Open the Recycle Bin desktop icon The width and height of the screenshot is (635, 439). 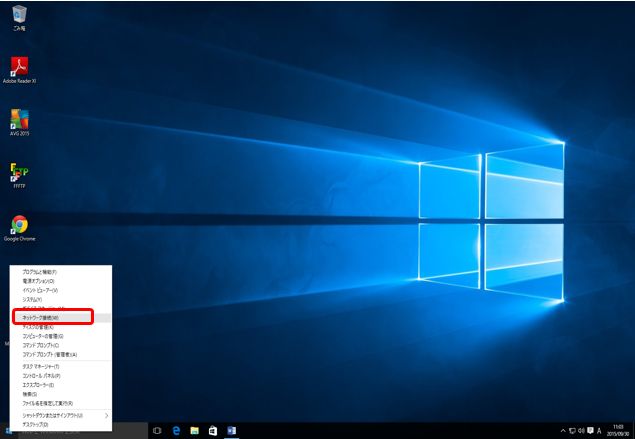pyautogui.click(x=19, y=15)
